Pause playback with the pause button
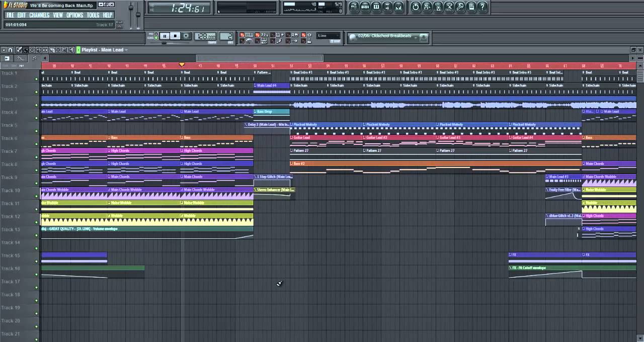Image resolution: width=644 pixels, height=342 pixels. tap(165, 36)
